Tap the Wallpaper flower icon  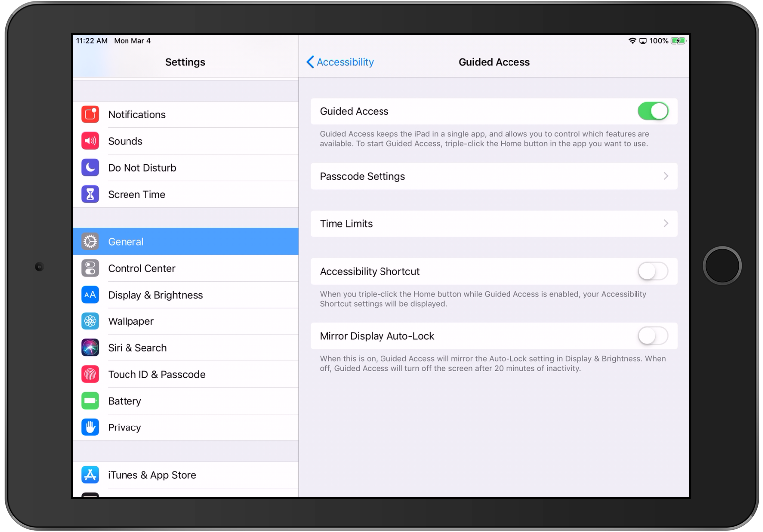tap(90, 321)
